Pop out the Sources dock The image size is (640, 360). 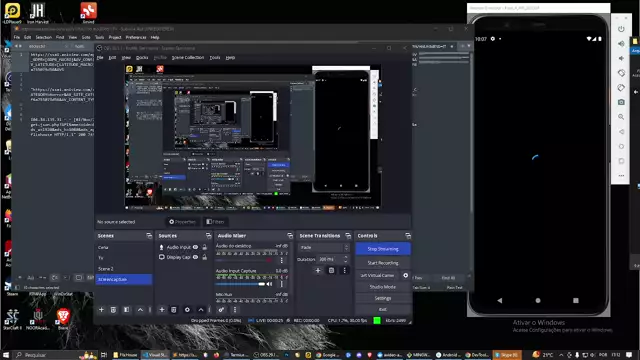pyautogui.click(x=209, y=236)
